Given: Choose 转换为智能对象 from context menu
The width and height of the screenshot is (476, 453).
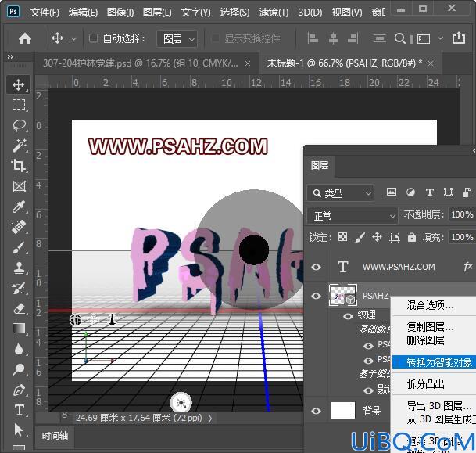Looking at the screenshot, I should coord(434,362).
